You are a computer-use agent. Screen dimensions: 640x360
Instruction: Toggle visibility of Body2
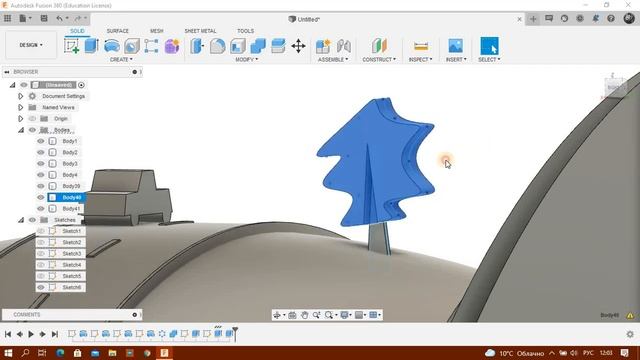(40, 152)
